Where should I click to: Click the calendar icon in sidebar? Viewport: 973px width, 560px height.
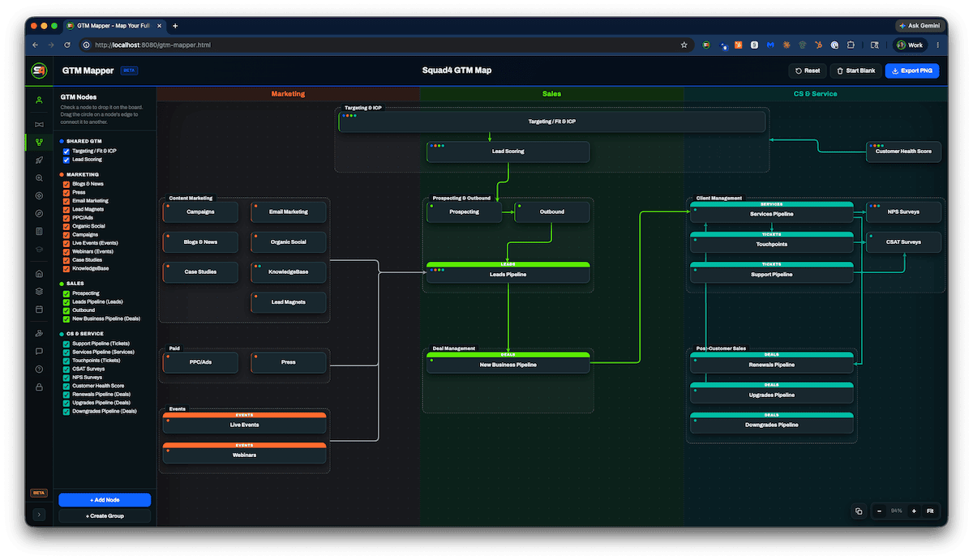coord(39,309)
